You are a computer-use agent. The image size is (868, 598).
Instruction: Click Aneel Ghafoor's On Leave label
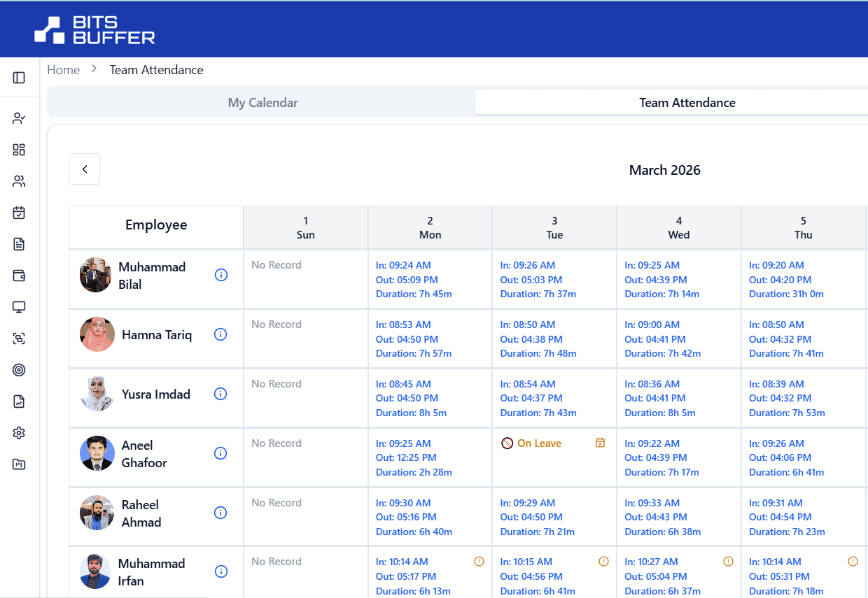pos(539,443)
